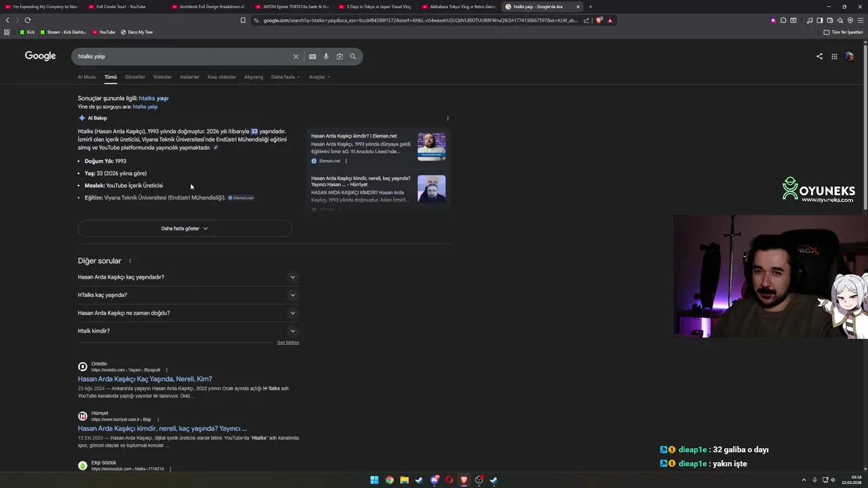Viewport: 868px width, 488px height.
Task: Go back with the browser back arrow
Action: click(7, 20)
